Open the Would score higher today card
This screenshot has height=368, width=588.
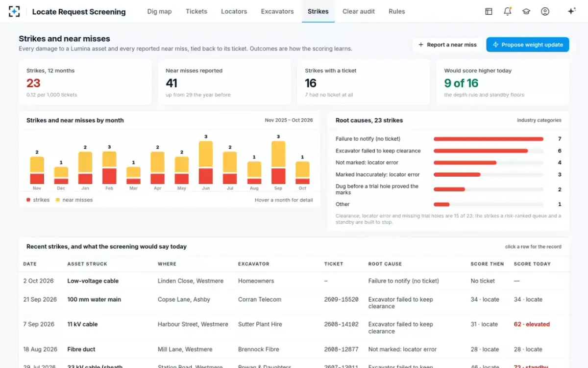click(x=503, y=82)
